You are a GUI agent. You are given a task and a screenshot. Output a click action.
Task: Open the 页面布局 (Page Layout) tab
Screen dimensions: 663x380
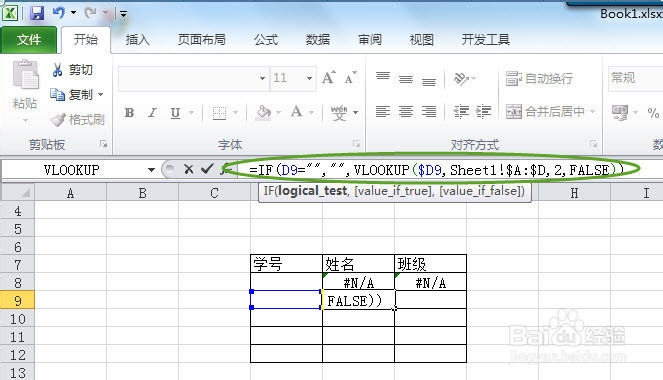pyautogui.click(x=202, y=40)
